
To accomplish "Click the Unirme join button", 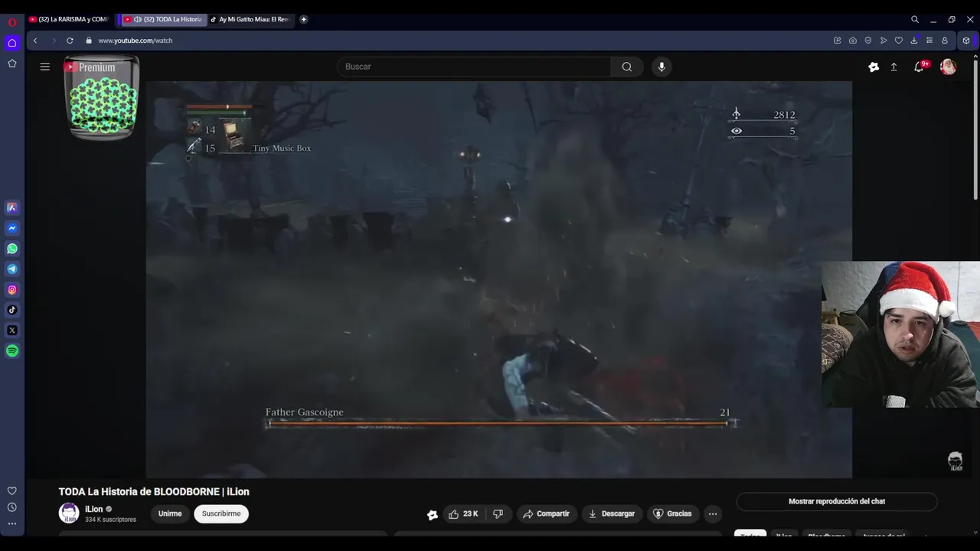I will point(170,514).
